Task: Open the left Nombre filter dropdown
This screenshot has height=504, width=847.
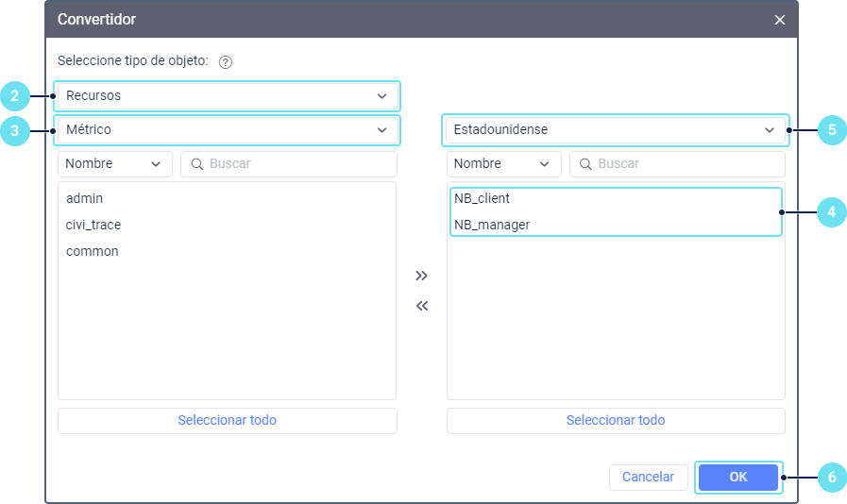Action: click(114, 164)
